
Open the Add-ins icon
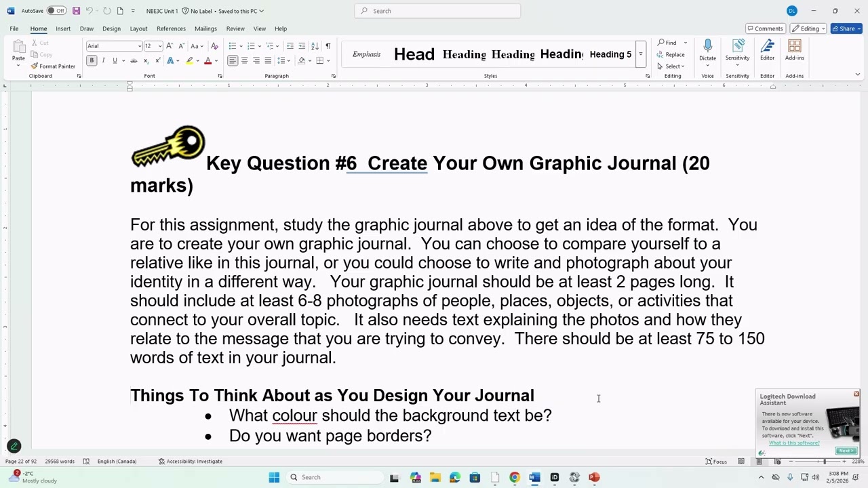794,50
